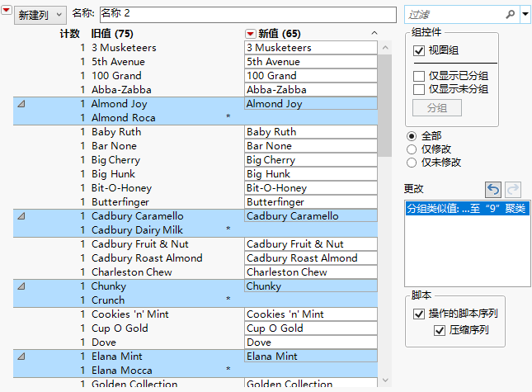Toggle 操作的脚本序列 checkbox
Image resolution: width=532 pixels, height=392 pixels.
pos(419,314)
